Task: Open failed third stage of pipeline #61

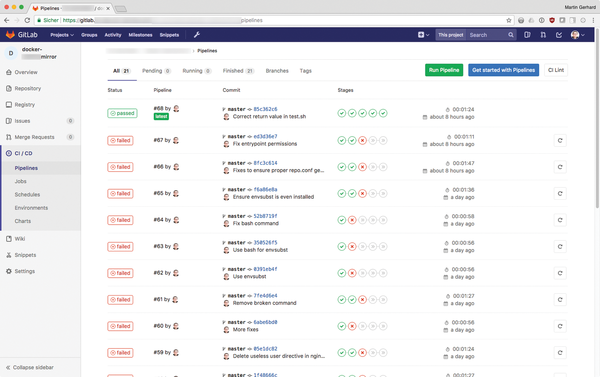Action: [362, 300]
